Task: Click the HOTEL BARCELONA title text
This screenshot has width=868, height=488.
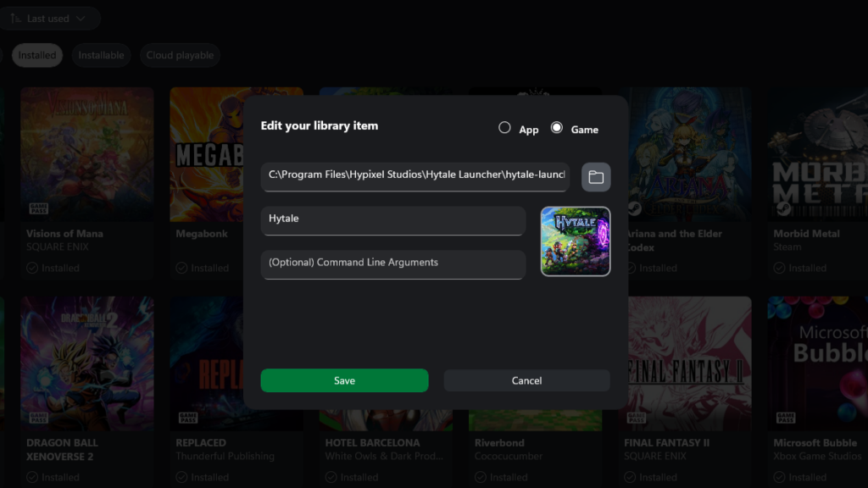Action: [x=372, y=442]
